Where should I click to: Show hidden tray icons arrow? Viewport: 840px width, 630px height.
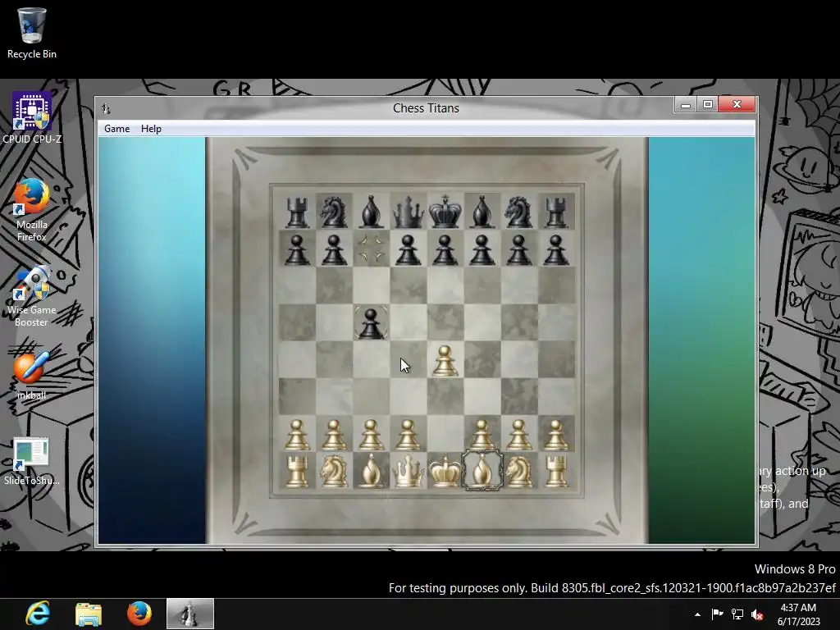pos(697,614)
